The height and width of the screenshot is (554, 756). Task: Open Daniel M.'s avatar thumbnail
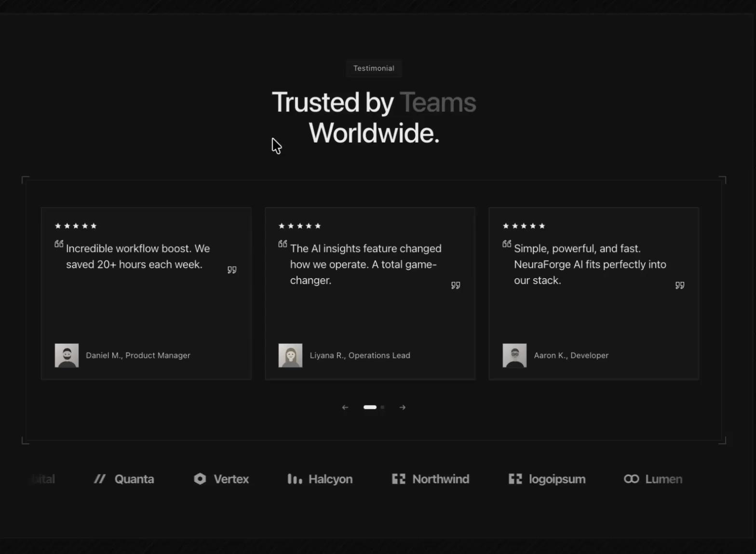coord(67,356)
